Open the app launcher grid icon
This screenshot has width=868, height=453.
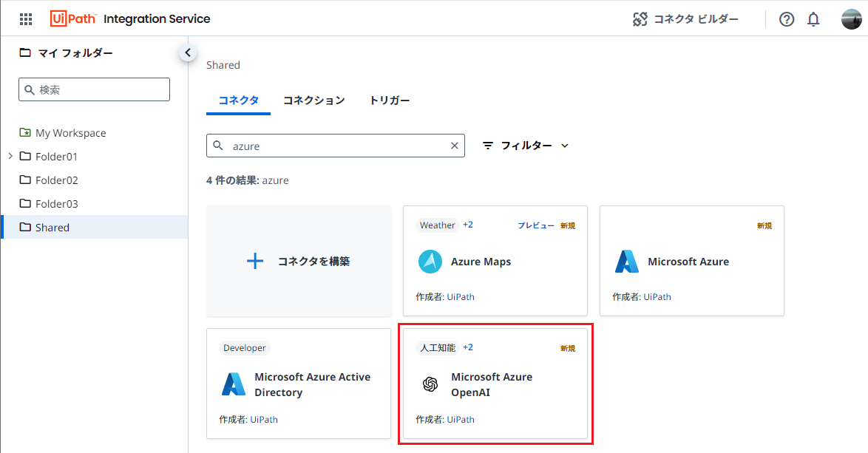(25, 18)
